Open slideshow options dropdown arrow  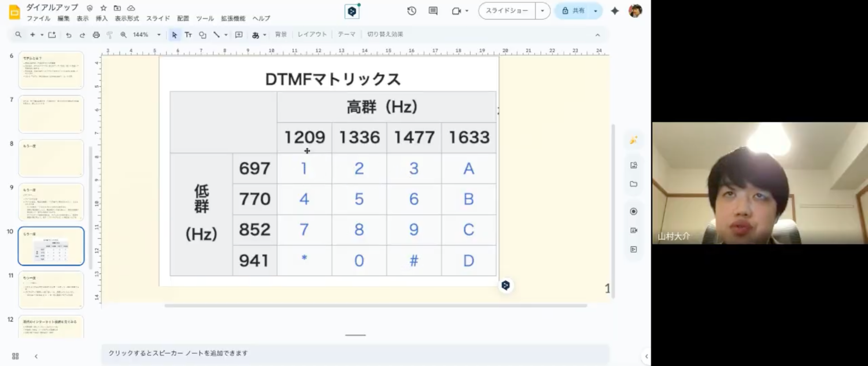pyautogui.click(x=542, y=11)
